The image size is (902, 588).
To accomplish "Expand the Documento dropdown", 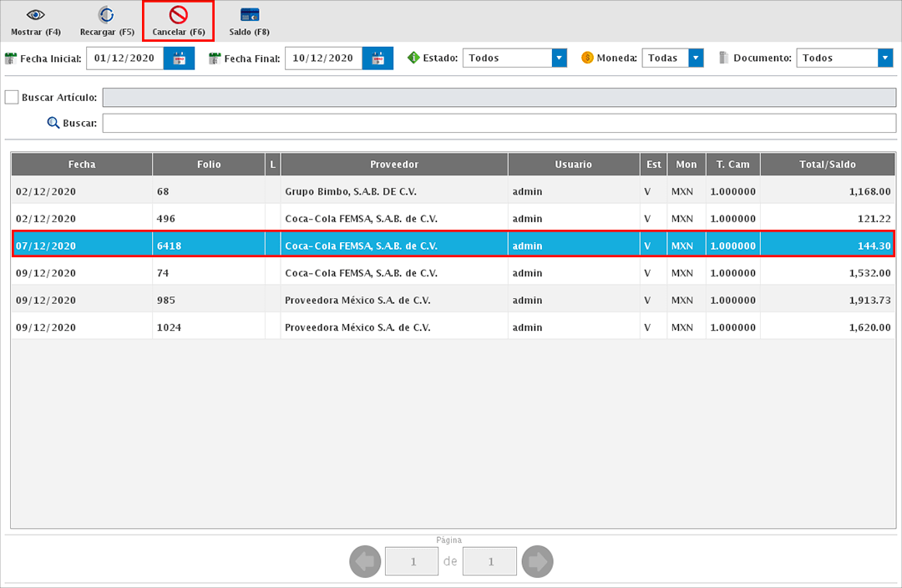I will pos(885,58).
